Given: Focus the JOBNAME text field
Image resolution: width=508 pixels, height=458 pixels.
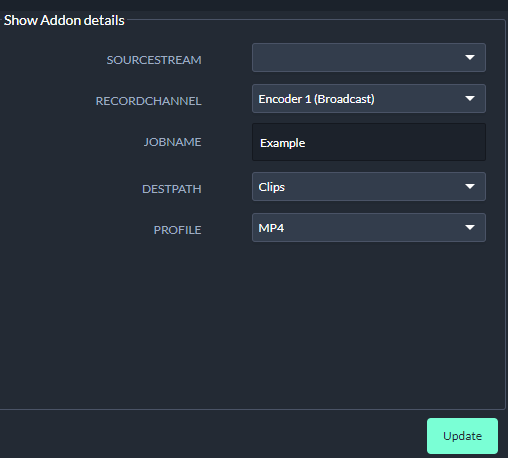Looking at the screenshot, I should tap(369, 142).
